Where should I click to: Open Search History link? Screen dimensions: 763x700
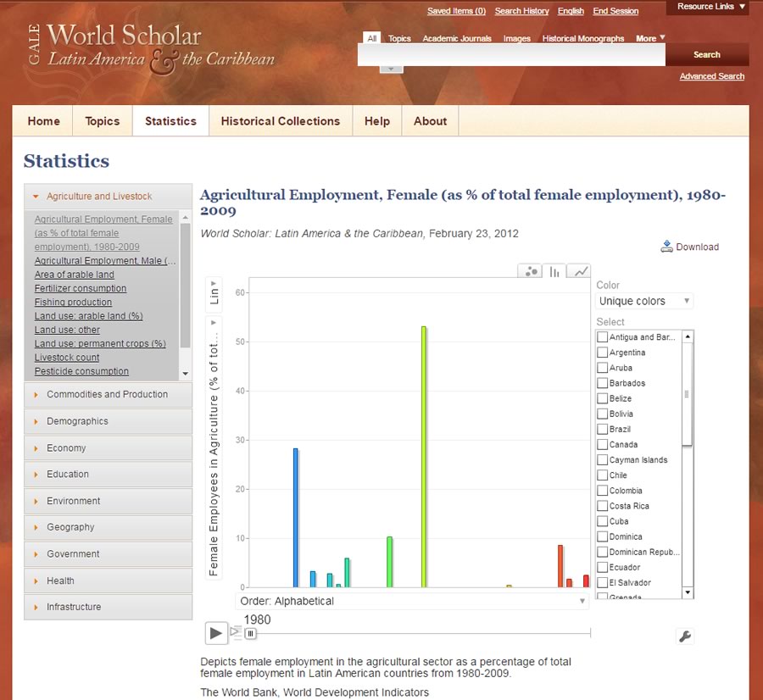point(521,11)
